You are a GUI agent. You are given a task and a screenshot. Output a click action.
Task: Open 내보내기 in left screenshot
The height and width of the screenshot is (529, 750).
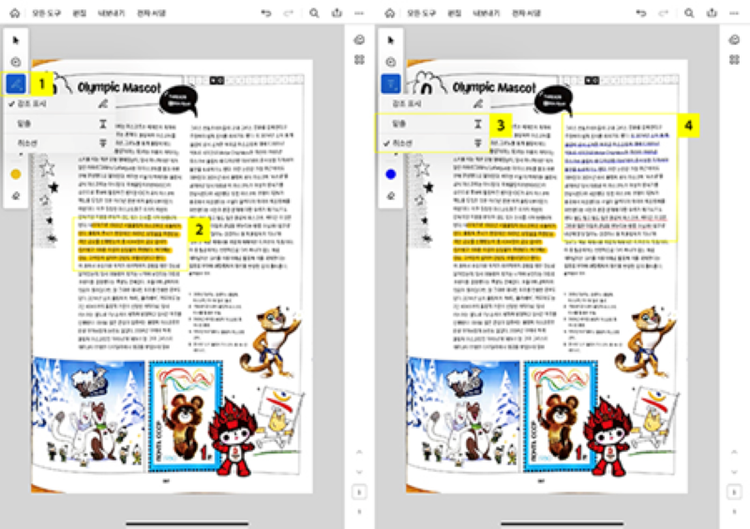tap(111, 13)
